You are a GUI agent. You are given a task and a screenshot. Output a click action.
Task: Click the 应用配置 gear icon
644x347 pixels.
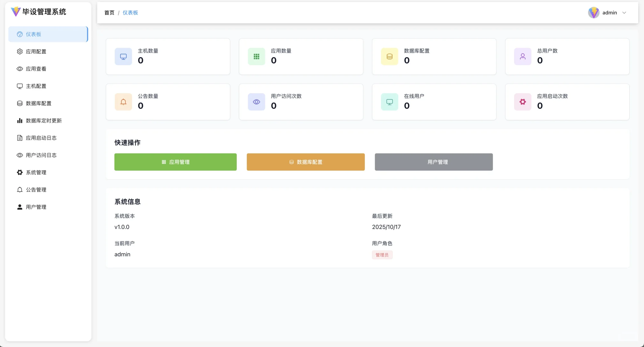[20, 51]
